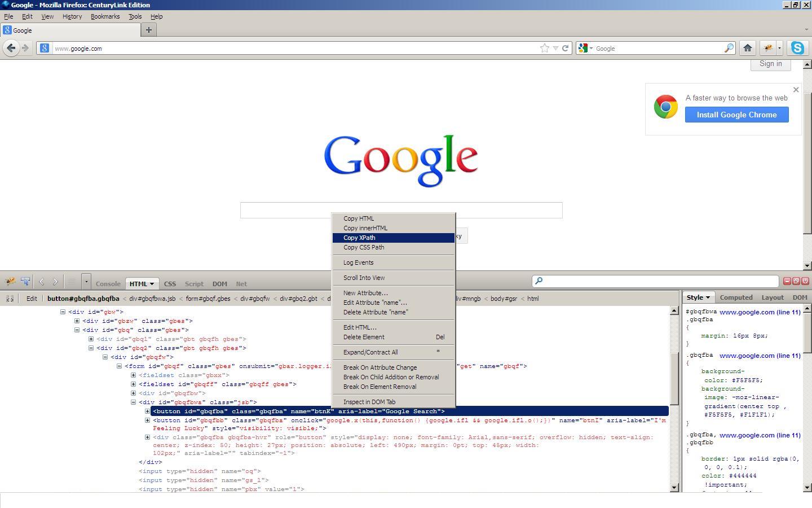Open Firebug in a new window icon
The height and width of the screenshot is (508, 812).
pos(796,281)
